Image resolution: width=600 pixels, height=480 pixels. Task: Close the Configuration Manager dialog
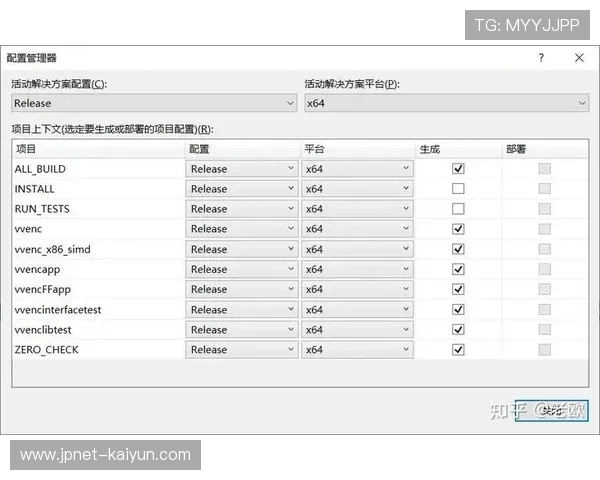(579, 58)
